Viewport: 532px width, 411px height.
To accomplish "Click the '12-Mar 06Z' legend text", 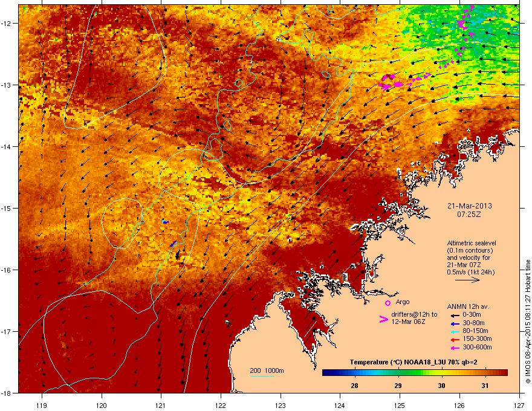I will (x=408, y=322).
